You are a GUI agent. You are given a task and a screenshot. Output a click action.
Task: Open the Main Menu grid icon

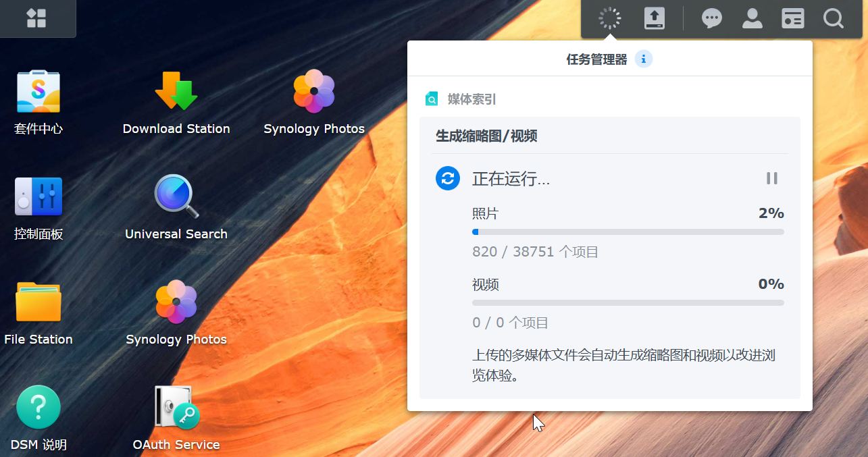[x=36, y=18]
